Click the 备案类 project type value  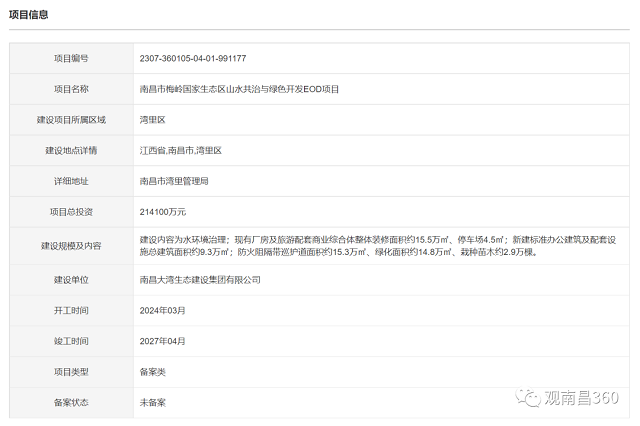point(154,372)
